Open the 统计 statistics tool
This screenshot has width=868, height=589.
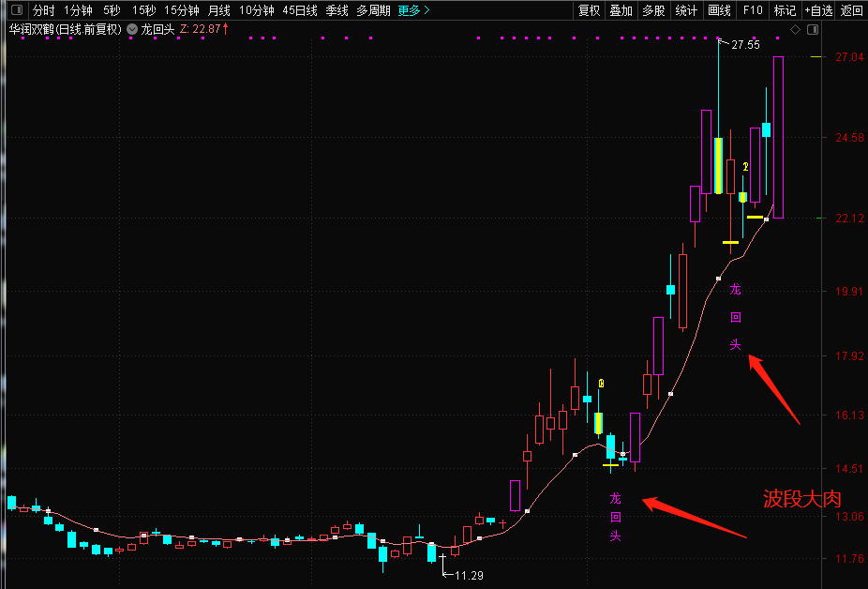pos(686,10)
